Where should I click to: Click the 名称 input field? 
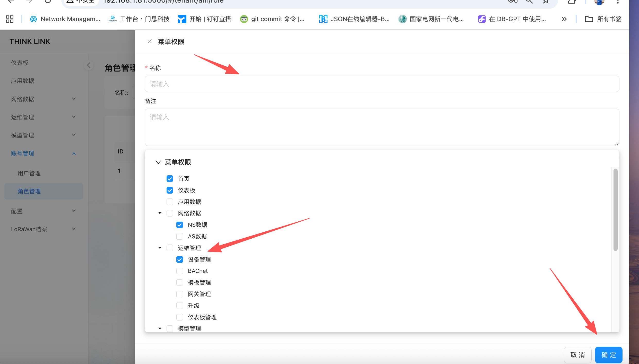pyautogui.click(x=382, y=84)
